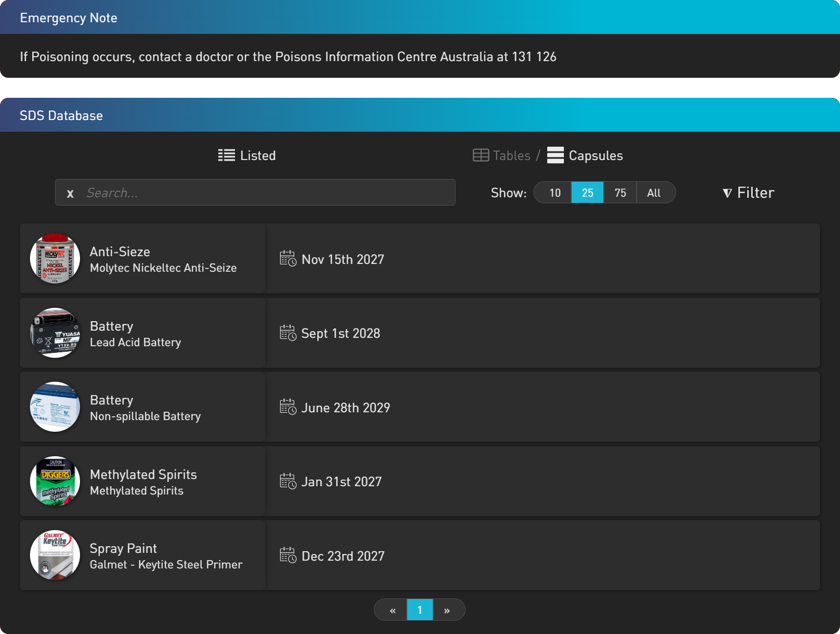The width and height of the screenshot is (840, 634).
Task: Switch to Tables view
Action: point(501,156)
